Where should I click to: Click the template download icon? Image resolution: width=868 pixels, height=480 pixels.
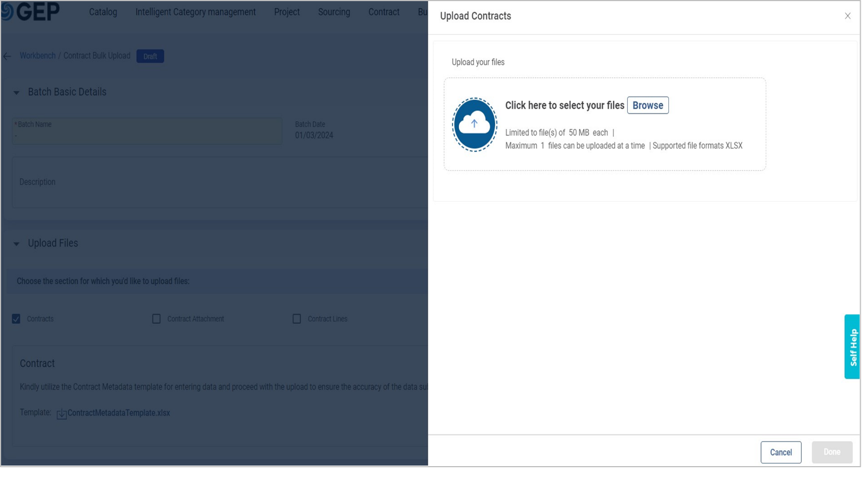[61, 414]
